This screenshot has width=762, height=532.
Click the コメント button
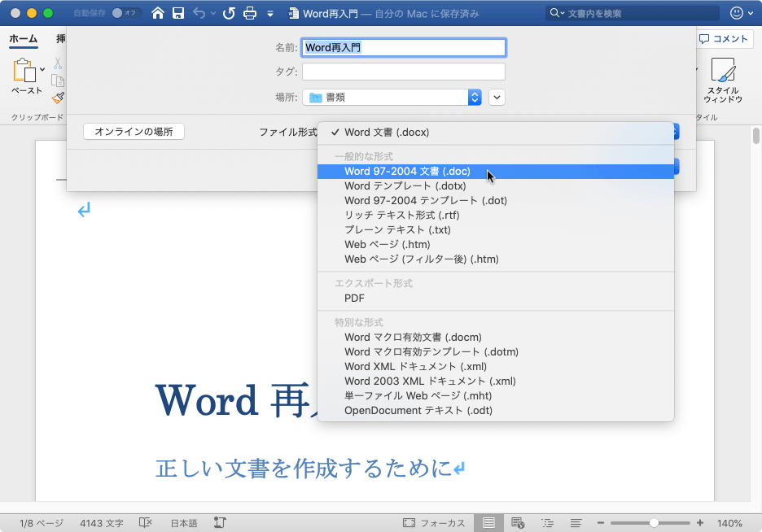click(723, 39)
